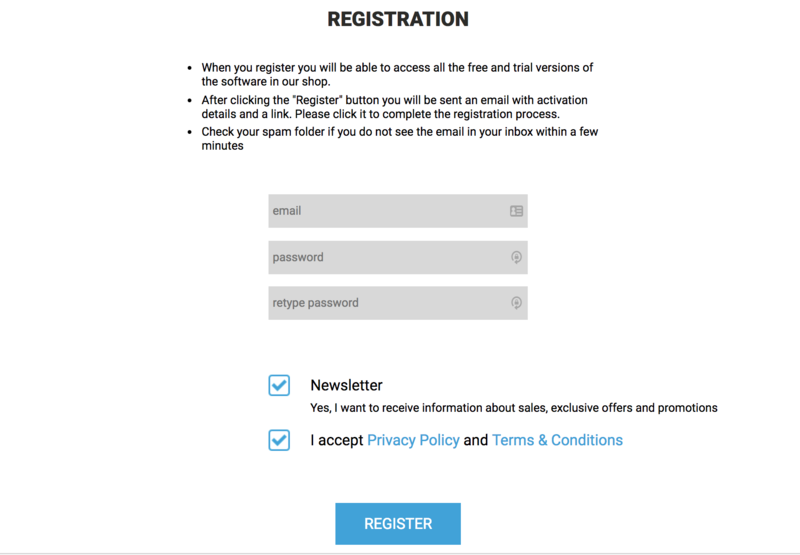Click the bullet about checking spam folder
The width and height of the screenshot is (800, 555).
pyautogui.click(x=399, y=138)
